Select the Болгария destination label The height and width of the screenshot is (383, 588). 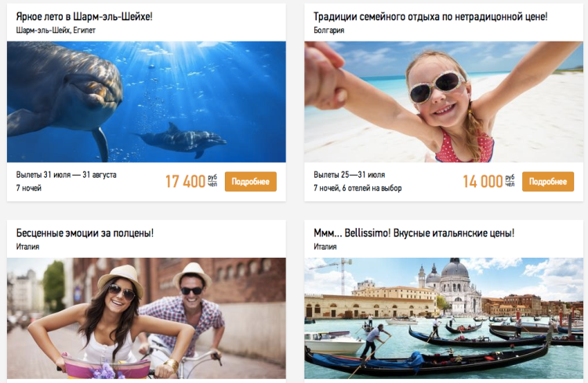(328, 31)
